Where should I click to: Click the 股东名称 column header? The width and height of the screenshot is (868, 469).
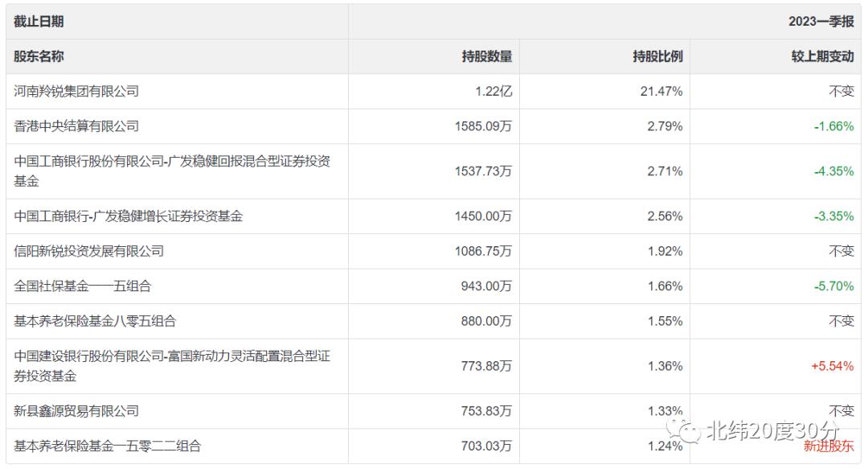[39, 56]
